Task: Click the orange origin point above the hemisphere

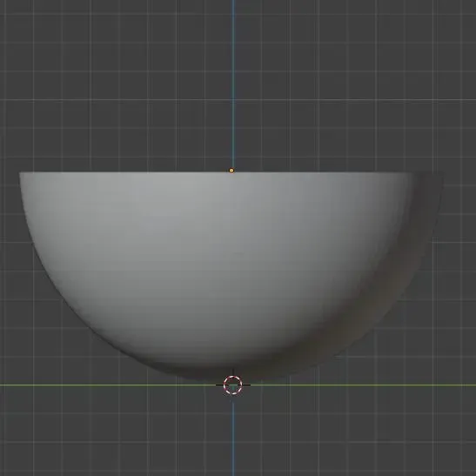Action: [231, 171]
